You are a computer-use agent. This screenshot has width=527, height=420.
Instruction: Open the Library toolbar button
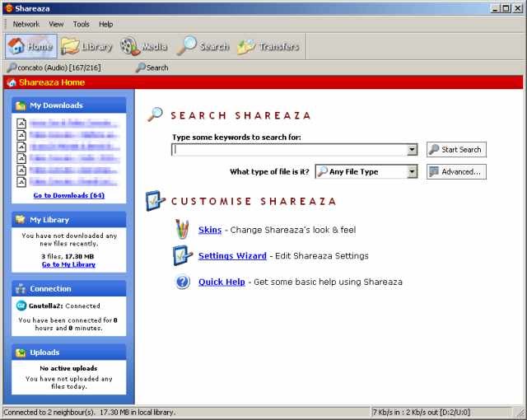[x=86, y=46]
